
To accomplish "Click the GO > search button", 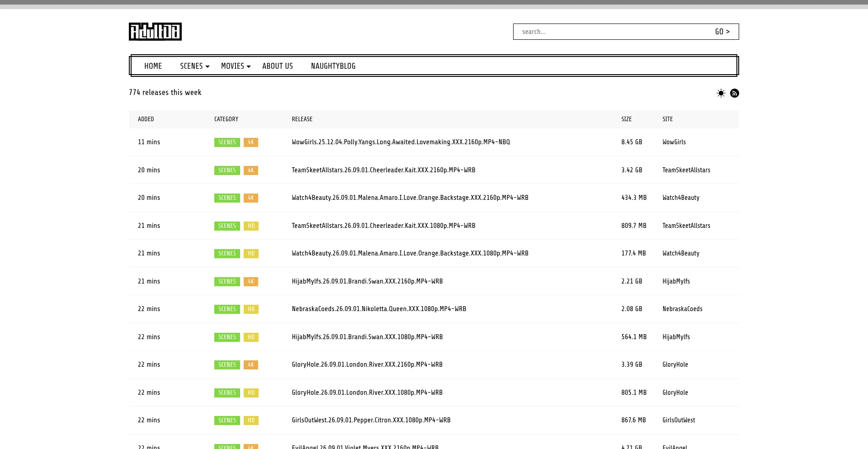I will 722,32.
